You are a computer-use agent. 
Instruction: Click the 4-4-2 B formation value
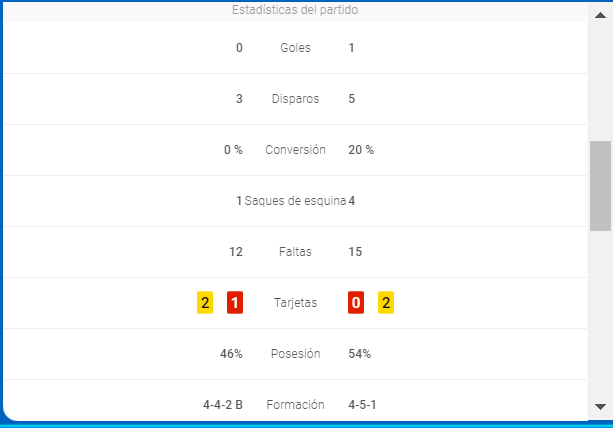(x=222, y=405)
